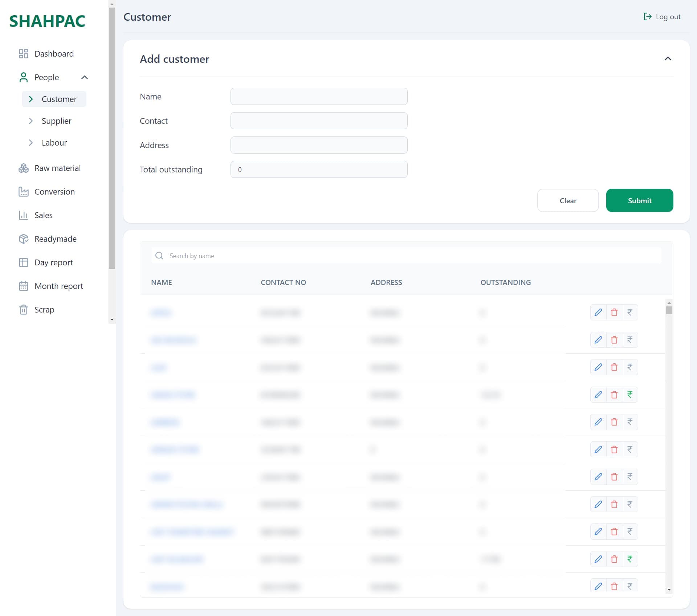The width and height of the screenshot is (697, 616).
Task: Click the chevron beside Supplier
Action: point(31,121)
